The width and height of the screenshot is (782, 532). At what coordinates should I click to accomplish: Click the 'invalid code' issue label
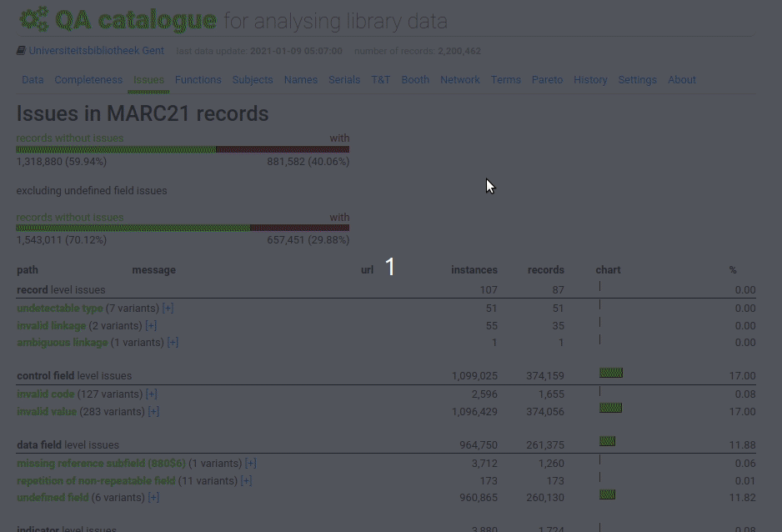[x=45, y=394]
